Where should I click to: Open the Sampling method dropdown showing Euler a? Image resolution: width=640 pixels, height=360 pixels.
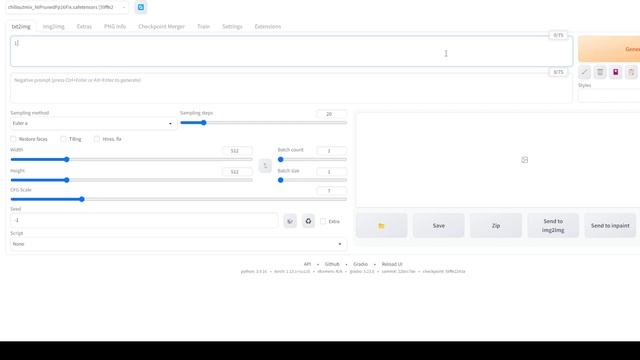[x=93, y=123]
